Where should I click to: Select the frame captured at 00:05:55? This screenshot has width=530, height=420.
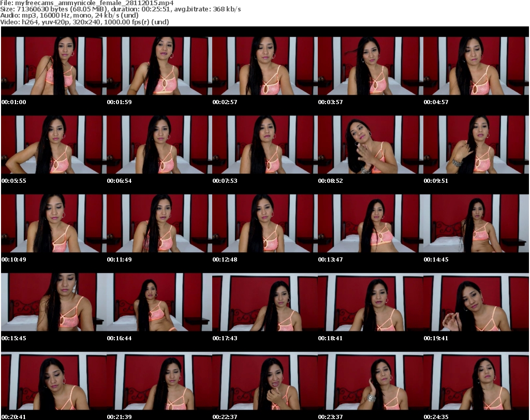pyautogui.click(x=54, y=144)
